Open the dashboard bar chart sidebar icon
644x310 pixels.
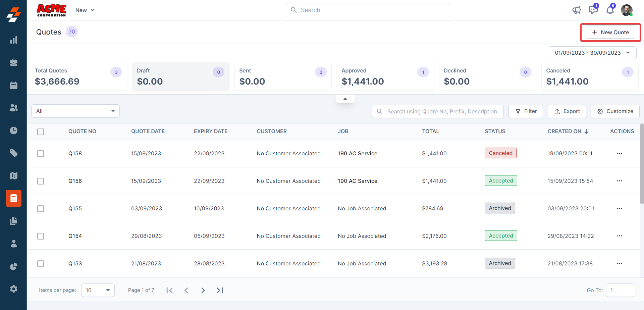point(13,40)
